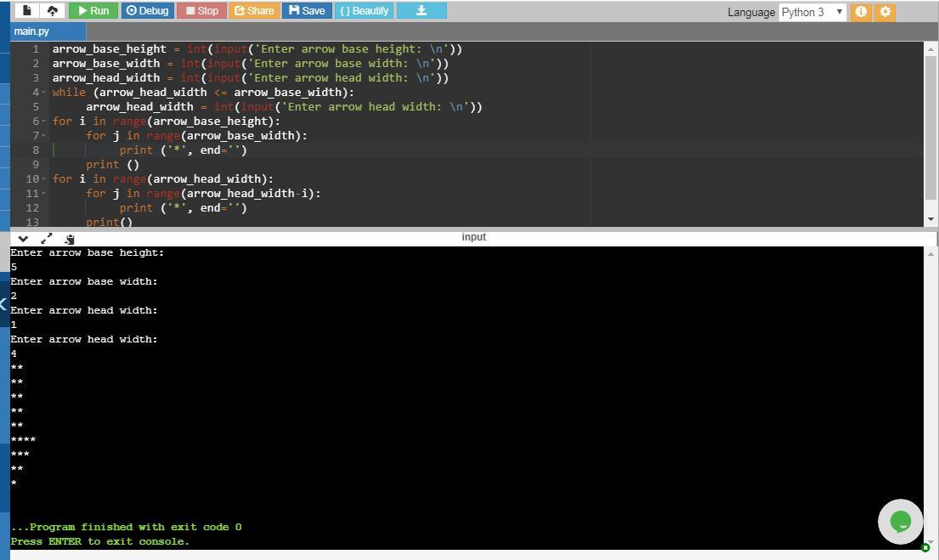Expand the console to fullscreen
The width and height of the screenshot is (939, 560).
pos(46,239)
